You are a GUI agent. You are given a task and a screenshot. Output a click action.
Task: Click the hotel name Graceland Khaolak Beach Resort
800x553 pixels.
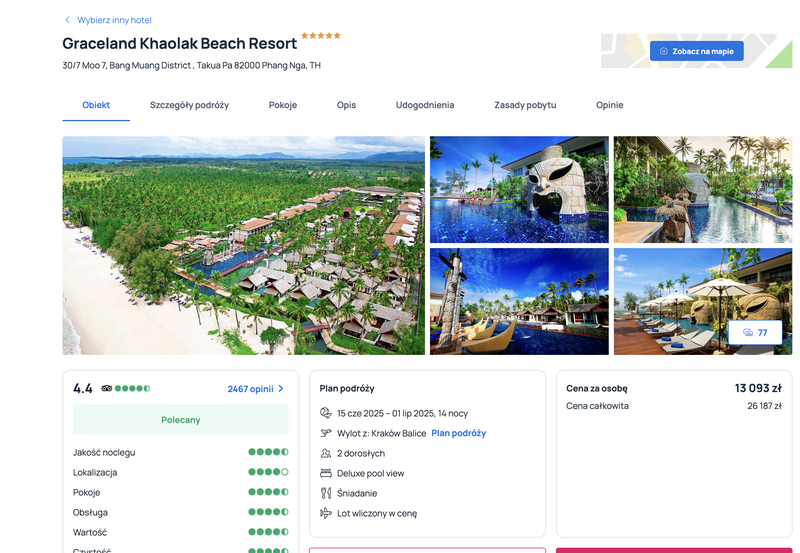(x=180, y=43)
